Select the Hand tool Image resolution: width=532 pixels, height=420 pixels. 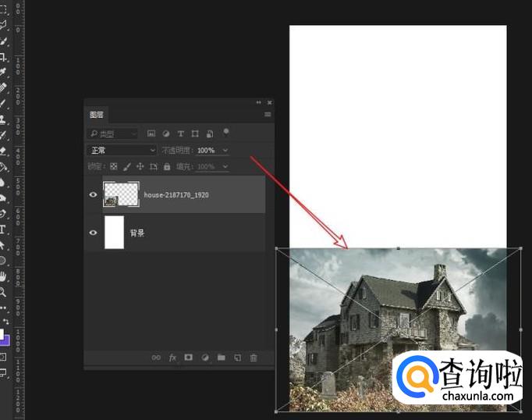(2, 276)
